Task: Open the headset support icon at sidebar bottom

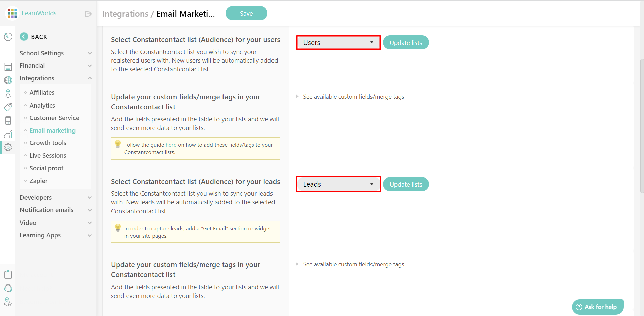Action: pos(8,288)
